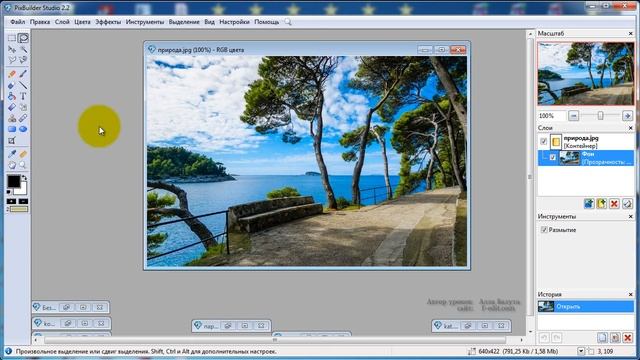This screenshot has height=360, width=640.
Task: Select the paint bucket fill tool
Action: click(x=12, y=96)
